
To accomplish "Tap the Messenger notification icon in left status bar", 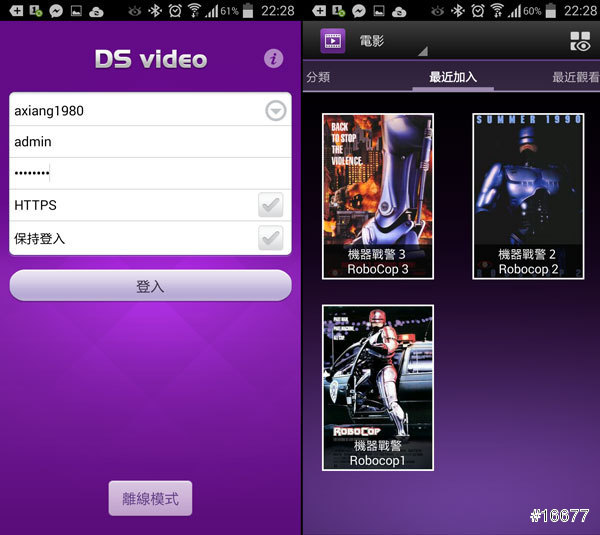I will pyautogui.click(x=56, y=11).
